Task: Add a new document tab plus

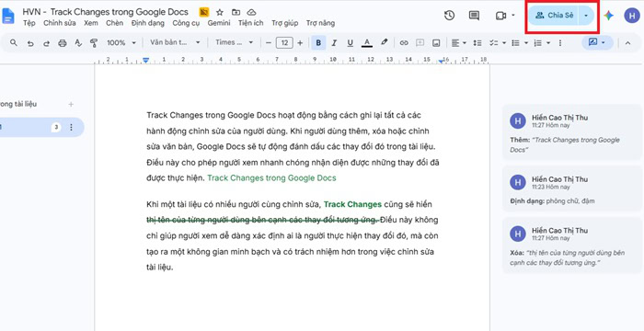Action: click(71, 104)
